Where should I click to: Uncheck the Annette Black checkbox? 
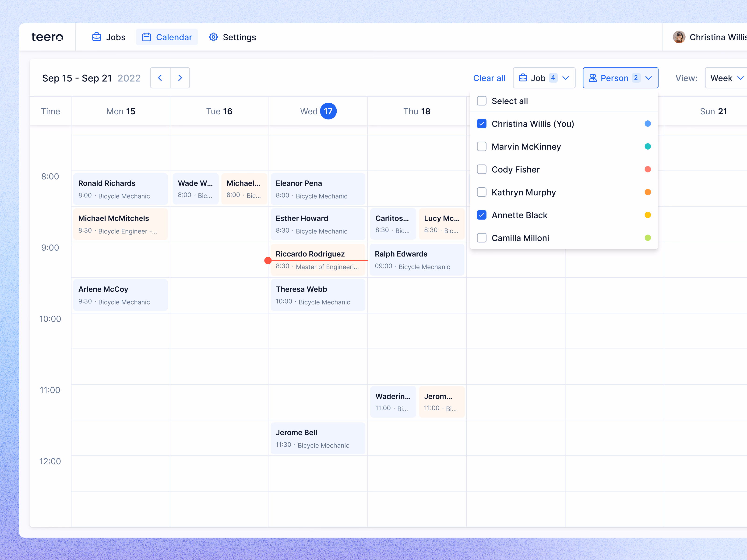(x=482, y=215)
